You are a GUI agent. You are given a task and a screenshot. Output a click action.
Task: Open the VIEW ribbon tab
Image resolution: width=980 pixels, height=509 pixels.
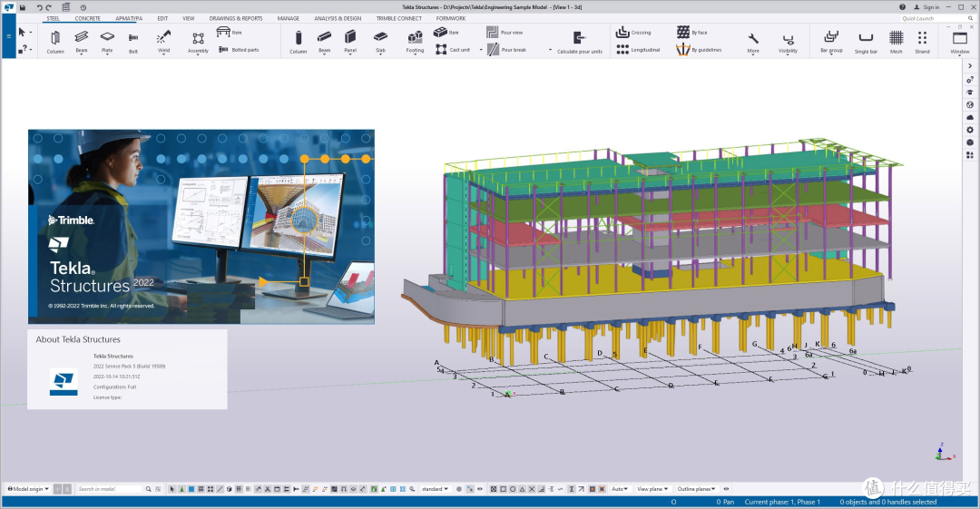click(188, 19)
